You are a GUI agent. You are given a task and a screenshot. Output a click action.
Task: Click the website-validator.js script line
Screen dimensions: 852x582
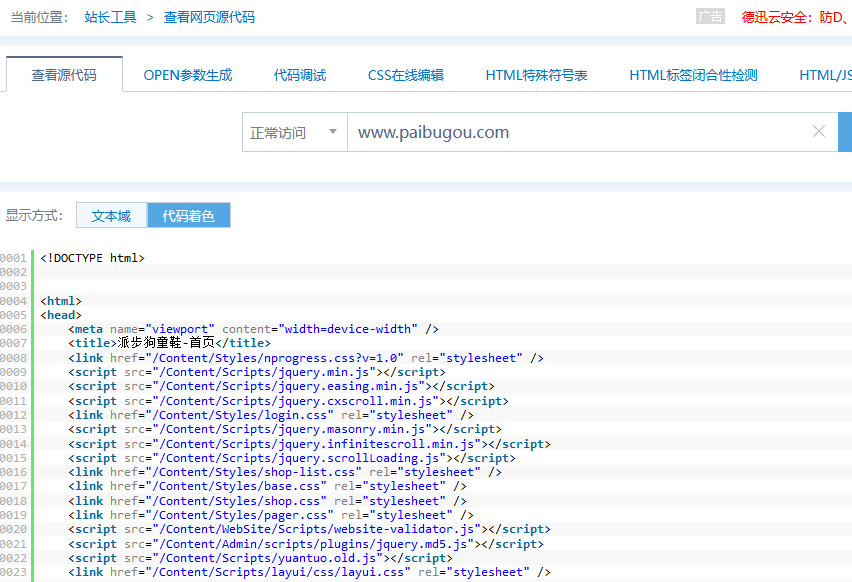coord(309,529)
